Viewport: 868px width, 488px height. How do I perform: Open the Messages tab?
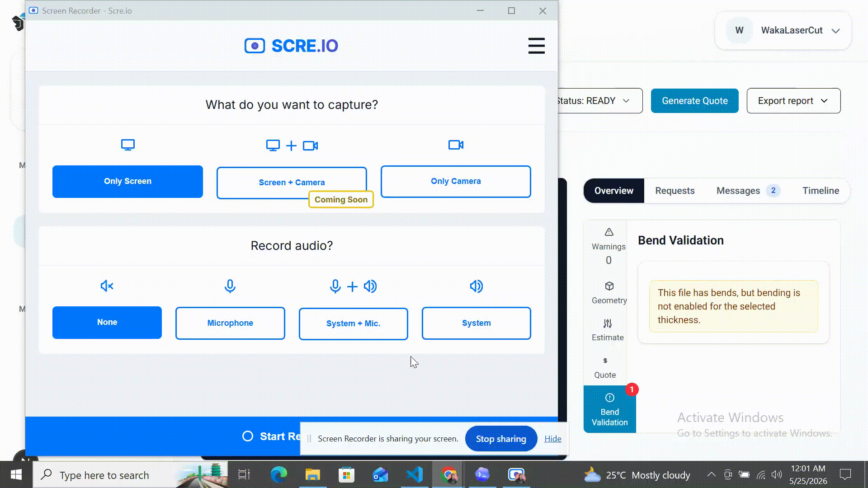[748, 191]
